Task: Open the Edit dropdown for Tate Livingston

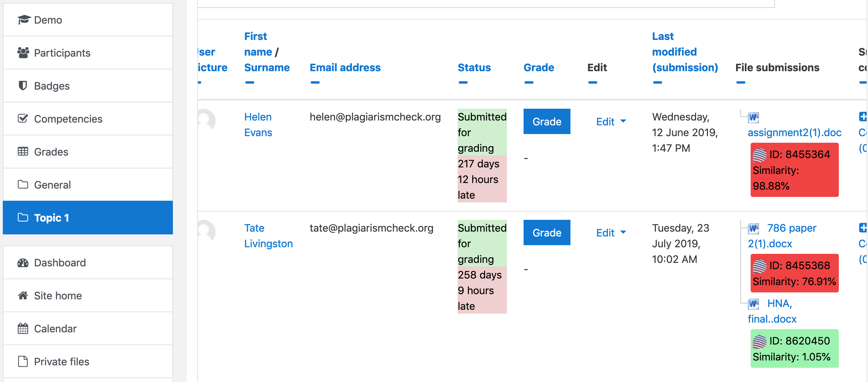Action: 610,233
